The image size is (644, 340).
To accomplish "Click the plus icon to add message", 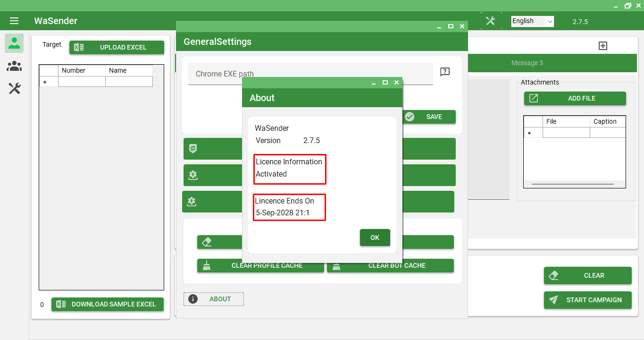I will tap(602, 46).
